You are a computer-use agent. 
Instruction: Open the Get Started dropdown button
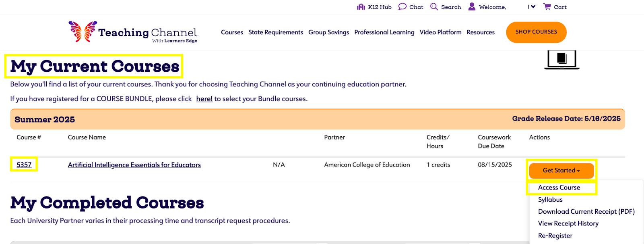(x=561, y=171)
